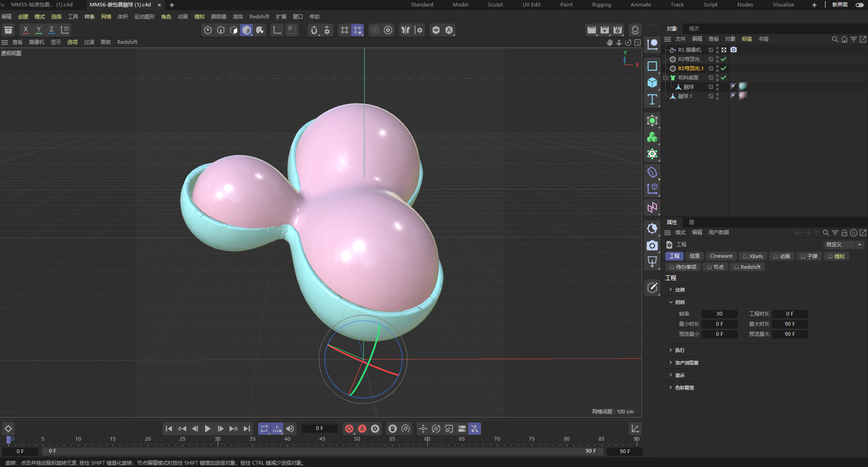Switch to the 场次 tab
The height and width of the screenshot is (467, 868).
[x=694, y=29]
